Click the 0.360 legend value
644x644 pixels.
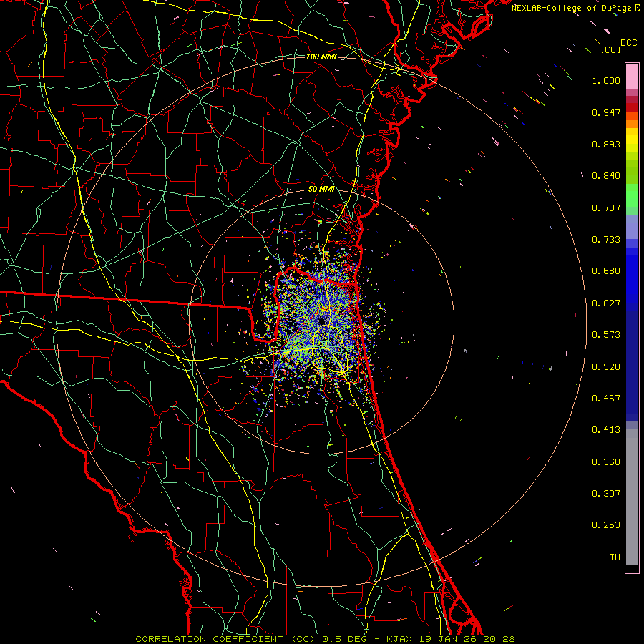point(606,462)
